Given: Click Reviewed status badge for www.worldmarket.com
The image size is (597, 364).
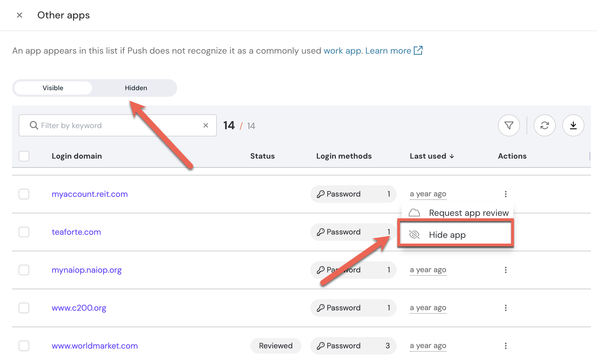Looking at the screenshot, I should coord(276,346).
